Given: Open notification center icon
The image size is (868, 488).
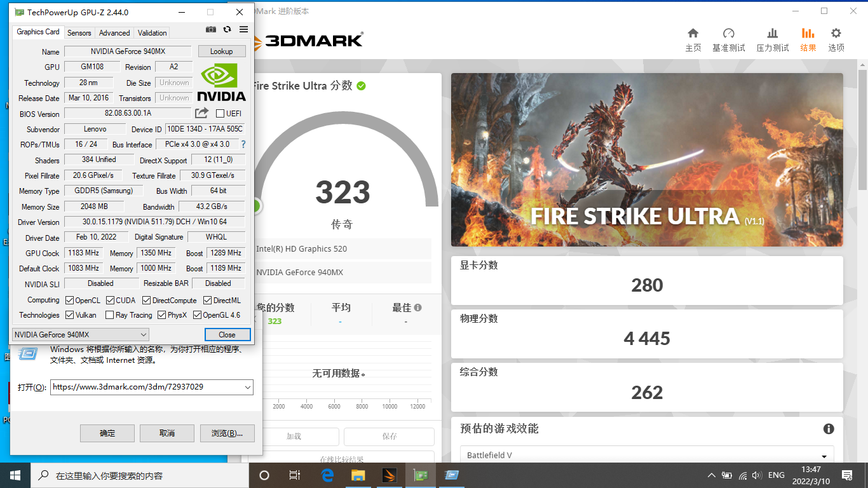Looking at the screenshot, I should tap(847, 475).
